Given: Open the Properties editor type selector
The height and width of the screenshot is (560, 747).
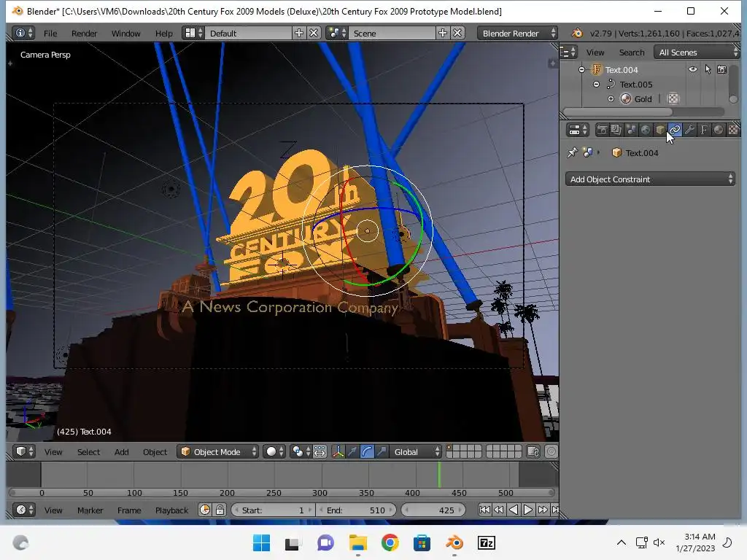Looking at the screenshot, I should coord(578,130).
